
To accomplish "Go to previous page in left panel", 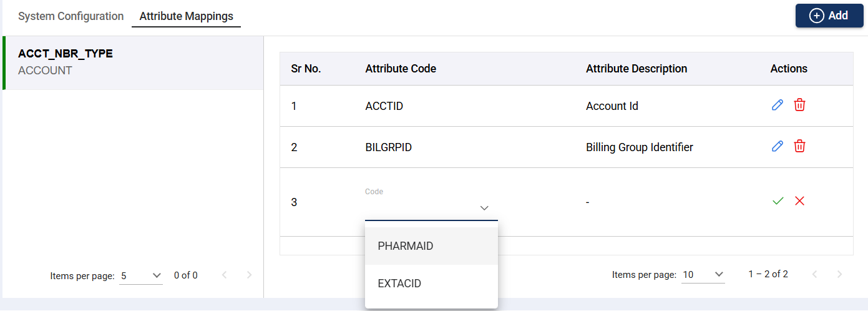I will (x=224, y=275).
